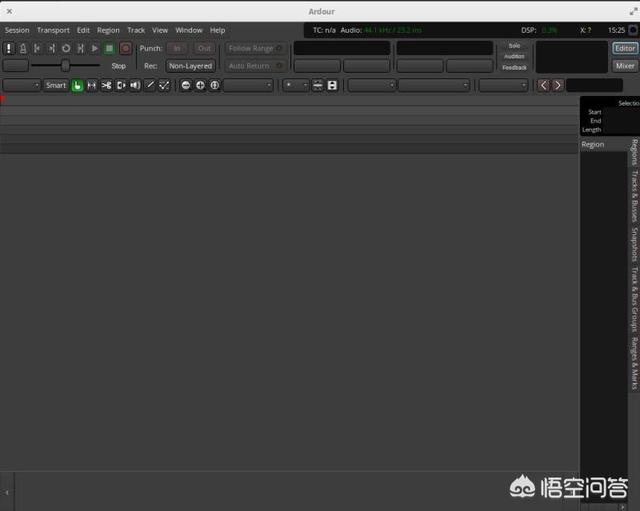
Task: Switch to the Tracks & Busses tab
Action: [x=634, y=195]
